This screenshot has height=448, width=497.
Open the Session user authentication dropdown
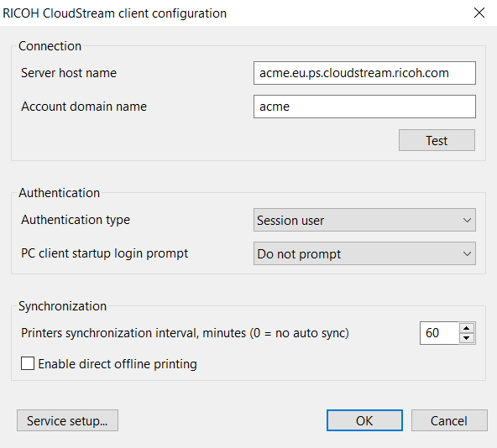click(364, 220)
